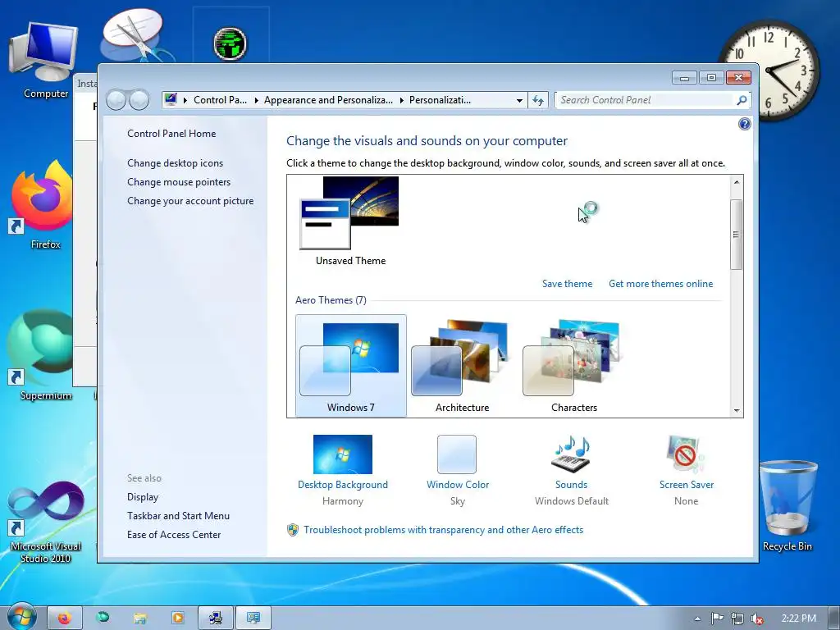Click Show desktop button at taskbar end
The width and height of the screenshot is (840, 630).
tap(833, 619)
